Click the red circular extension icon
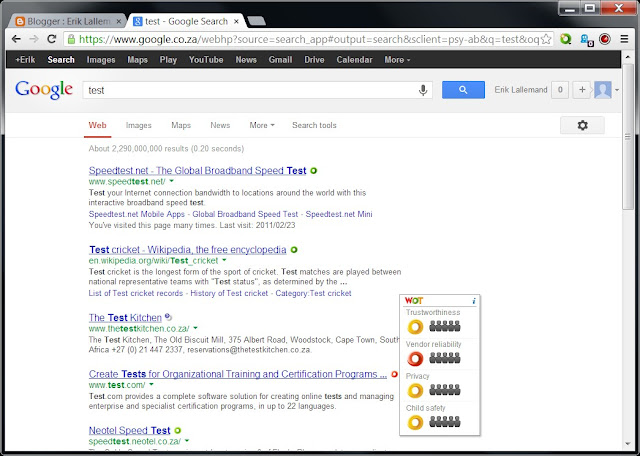Viewport: 640px width, 456px height. (x=605, y=39)
